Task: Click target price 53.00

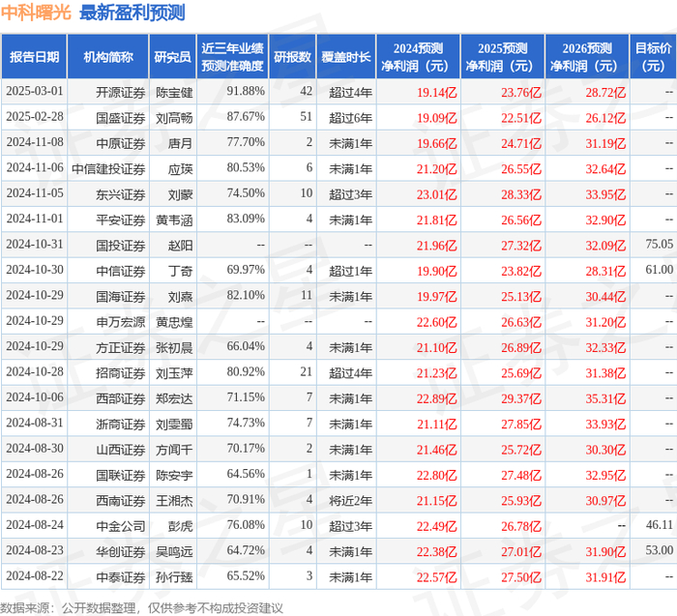Action: tap(660, 550)
